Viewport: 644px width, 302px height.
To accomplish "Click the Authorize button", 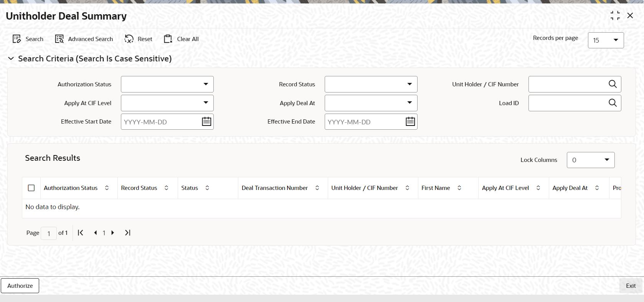I will point(20,285).
